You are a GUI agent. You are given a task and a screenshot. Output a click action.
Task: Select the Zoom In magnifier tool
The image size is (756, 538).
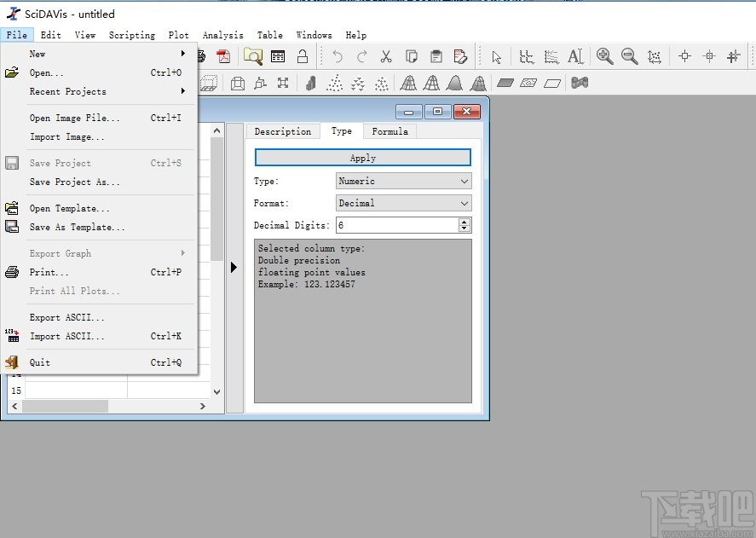605,57
